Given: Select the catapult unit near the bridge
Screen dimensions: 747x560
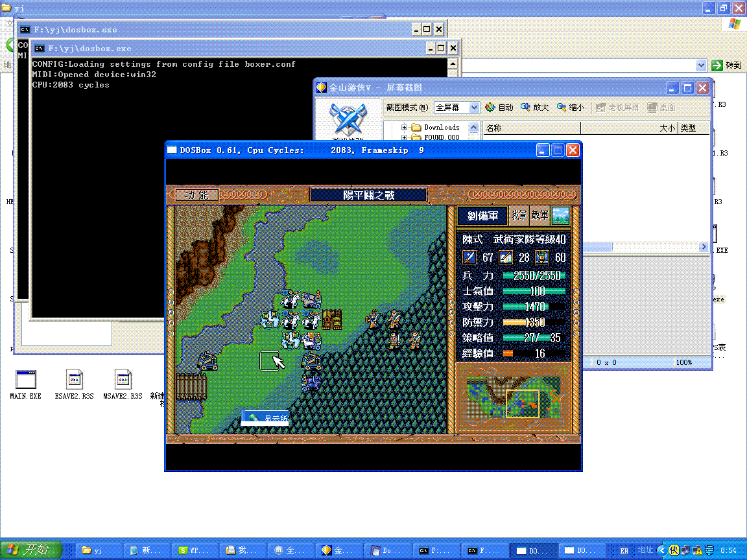Looking at the screenshot, I should pos(208,361).
